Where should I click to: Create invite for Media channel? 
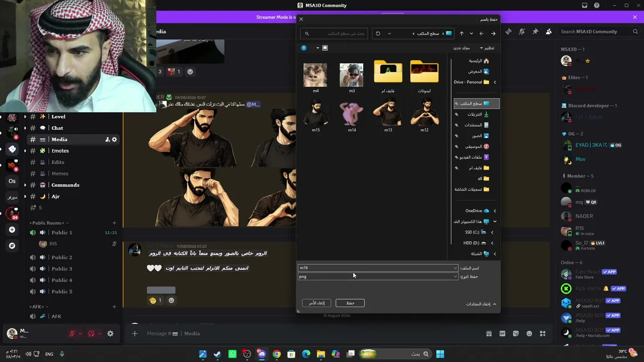(107, 139)
